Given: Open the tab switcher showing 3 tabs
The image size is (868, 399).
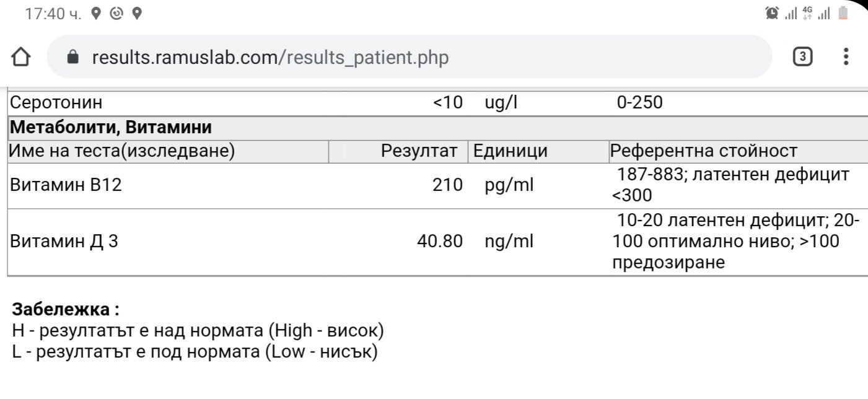Looking at the screenshot, I should pos(802,57).
